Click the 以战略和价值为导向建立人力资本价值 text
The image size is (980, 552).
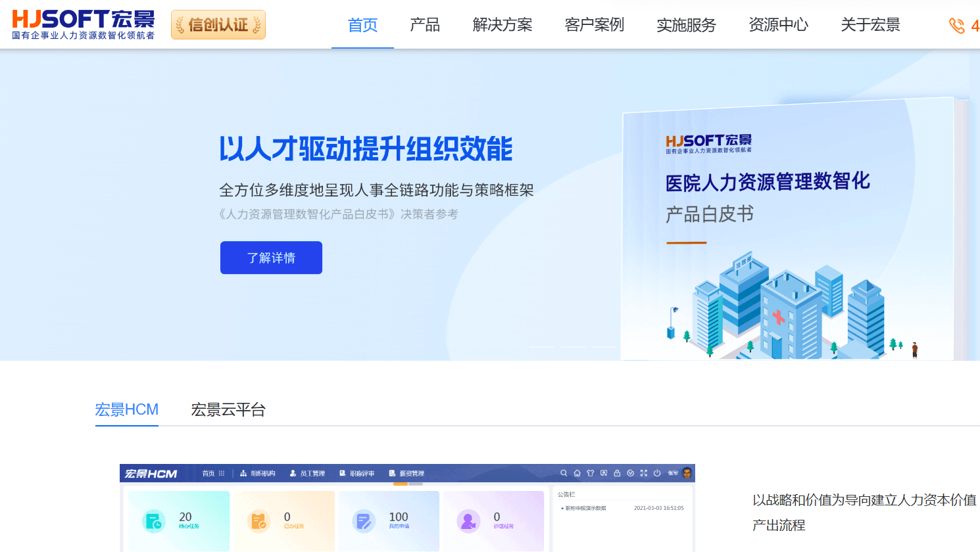864,500
